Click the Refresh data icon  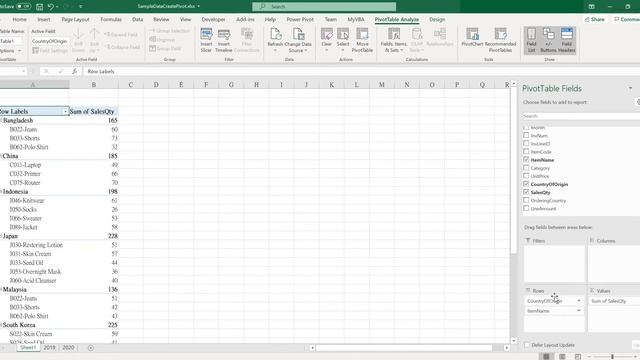[x=275, y=40]
